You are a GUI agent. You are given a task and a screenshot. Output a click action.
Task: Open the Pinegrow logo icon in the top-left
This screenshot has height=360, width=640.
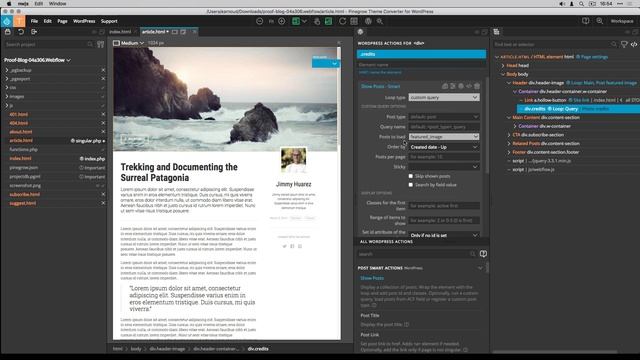click(x=7, y=21)
